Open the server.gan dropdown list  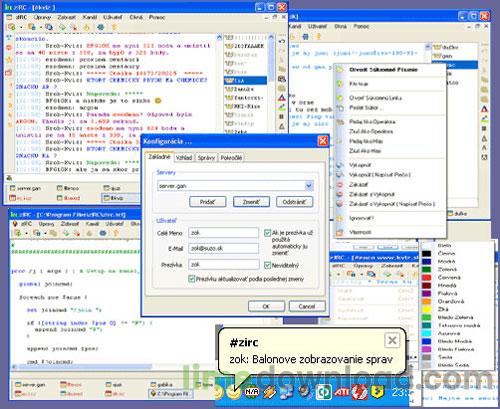coord(309,186)
